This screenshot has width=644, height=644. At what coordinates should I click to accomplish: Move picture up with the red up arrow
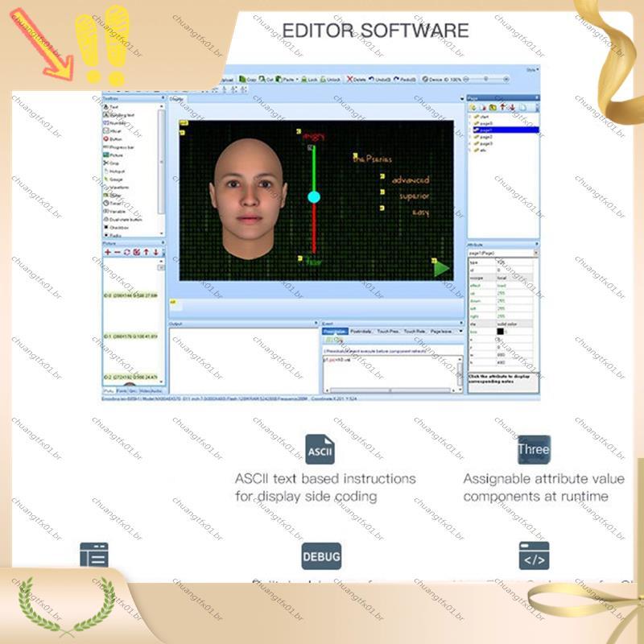[147, 252]
